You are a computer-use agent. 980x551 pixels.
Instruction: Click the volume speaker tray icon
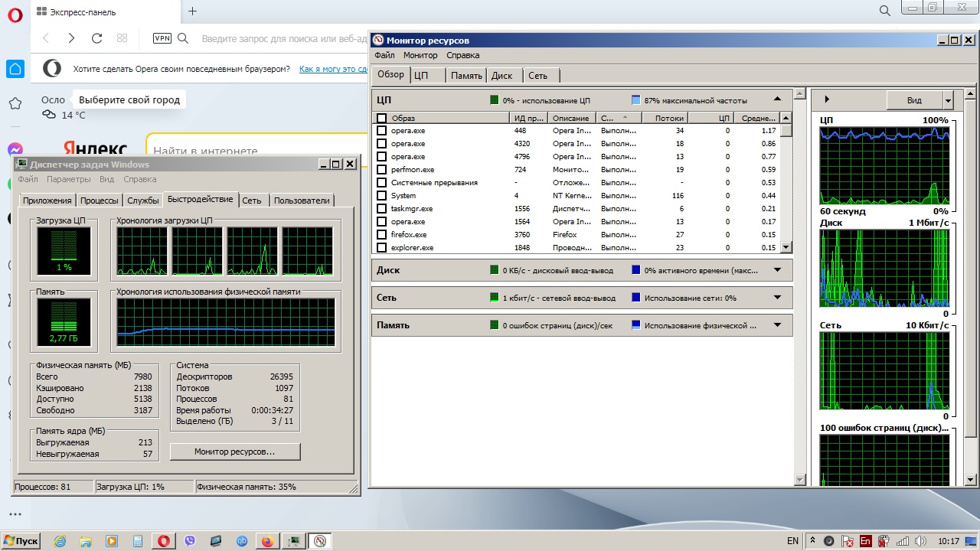(x=922, y=541)
